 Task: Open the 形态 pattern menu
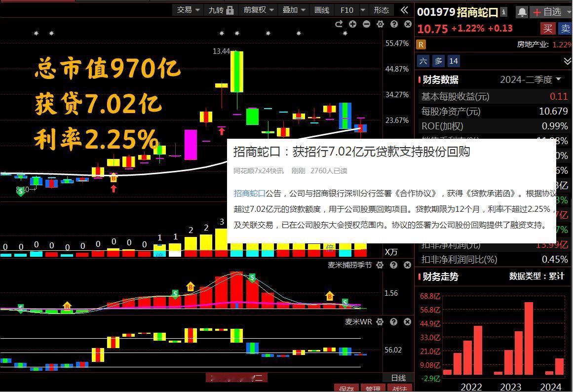(x=381, y=10)
